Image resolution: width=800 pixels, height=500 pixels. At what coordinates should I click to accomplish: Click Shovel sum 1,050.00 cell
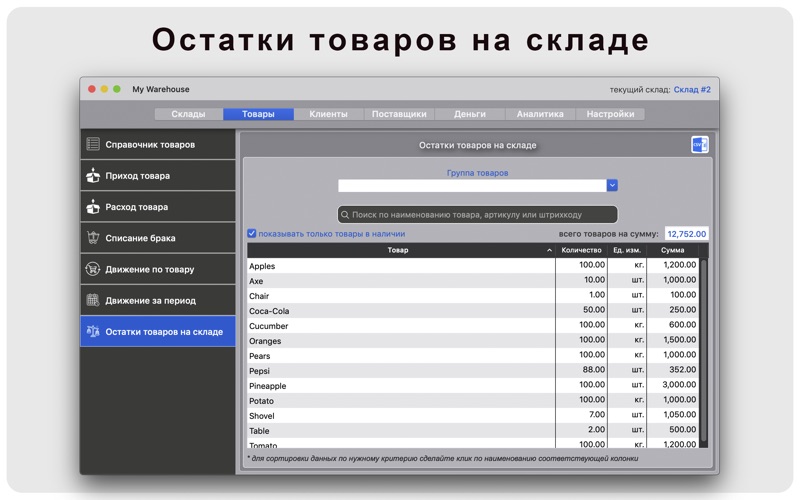672,415
